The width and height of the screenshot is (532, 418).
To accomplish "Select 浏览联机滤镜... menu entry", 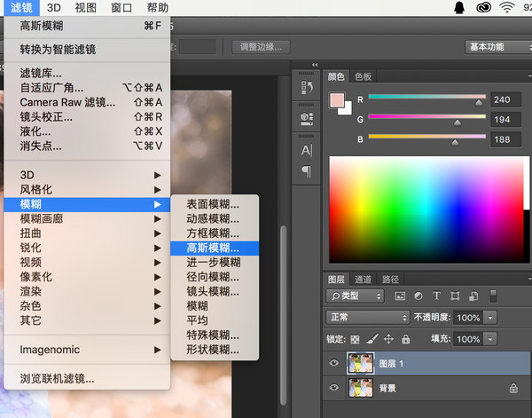I will (x=58, y=378).
